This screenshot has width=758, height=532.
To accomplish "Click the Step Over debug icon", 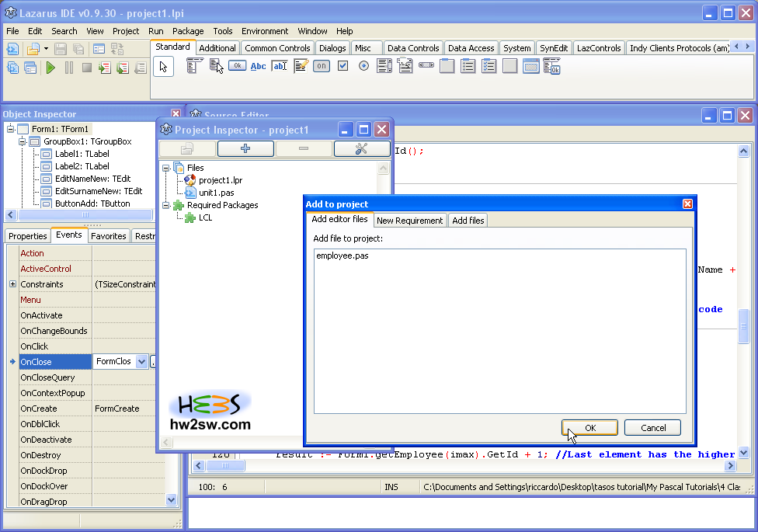I will click(123, 68).
